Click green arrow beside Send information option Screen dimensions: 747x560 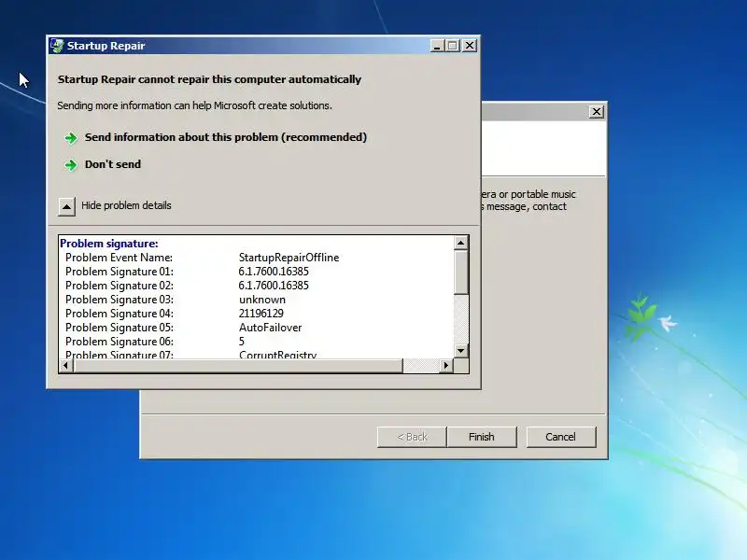point(71,138)
